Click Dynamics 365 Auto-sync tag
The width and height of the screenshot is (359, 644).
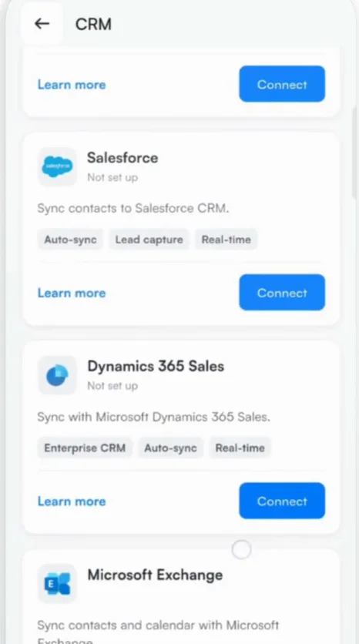pyautogui.click(x=170, y=448)
